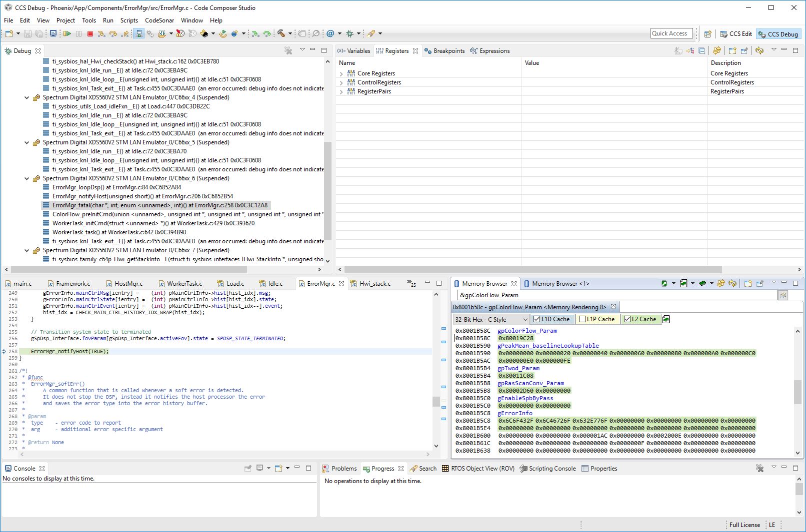Collapse the C66xx_6 thread node
806x532 pixels.
[x=27, y=178]
